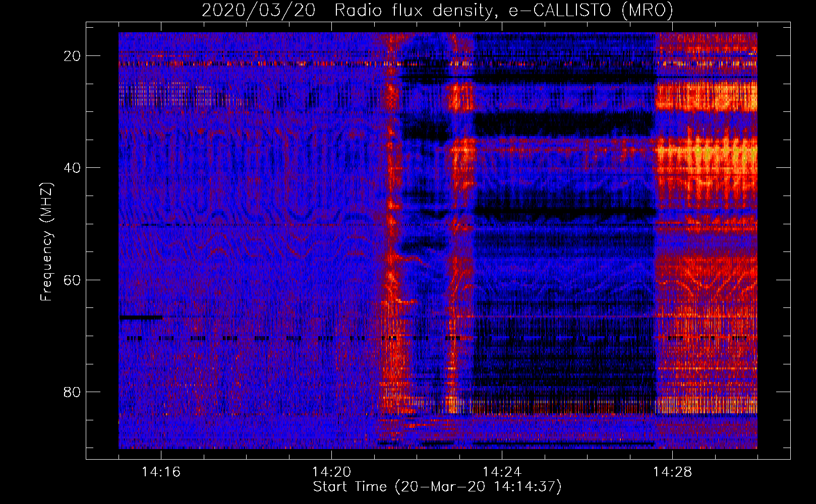Click the 'Start Time (20-Mar-20 14:14:37)' x-axis label

tap(437, 487)
